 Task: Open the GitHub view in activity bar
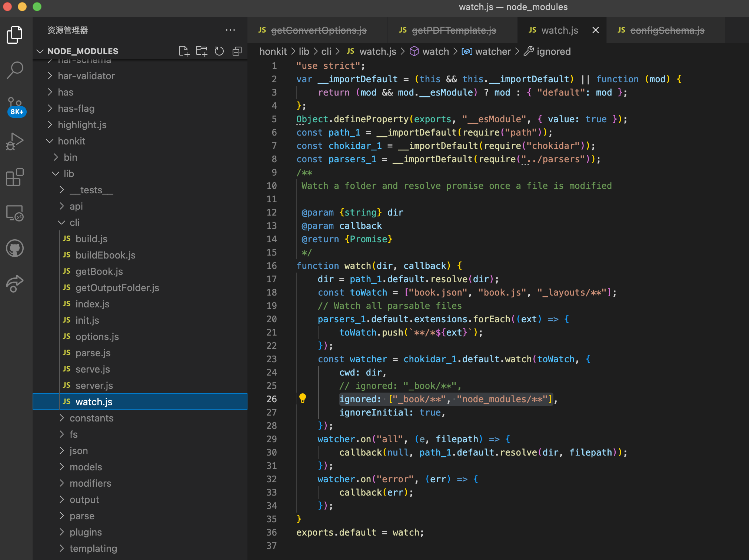(x=15, y=248)
